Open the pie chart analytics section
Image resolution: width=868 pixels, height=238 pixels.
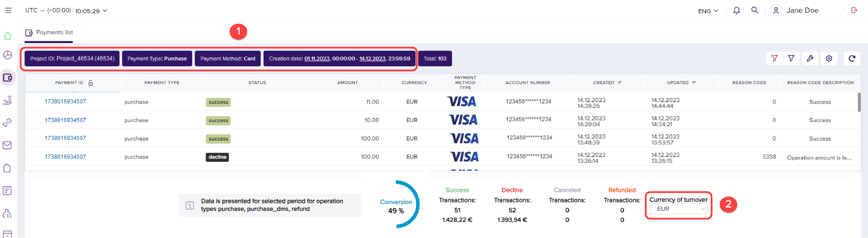pos(8,55)
